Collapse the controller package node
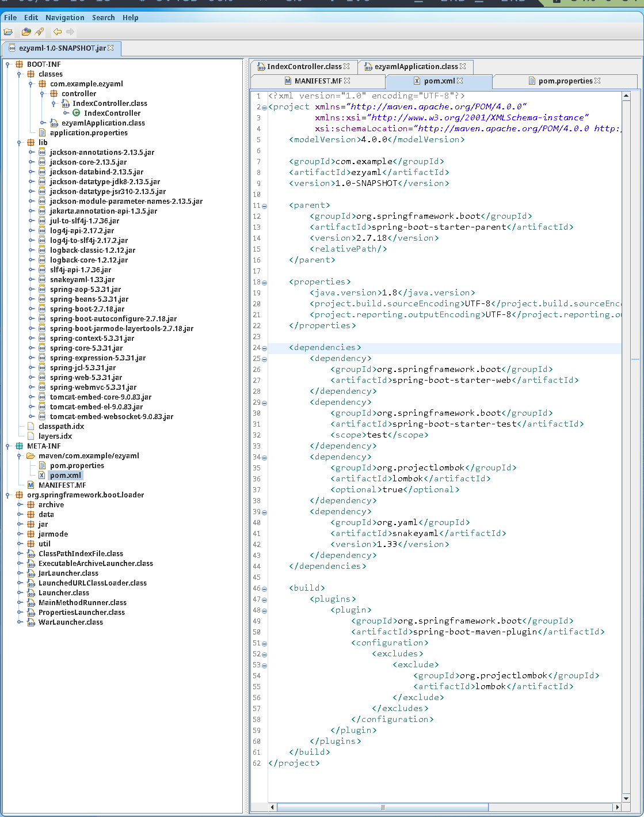The width and height of the screenshot is (644, 817). tap(43, 94)
